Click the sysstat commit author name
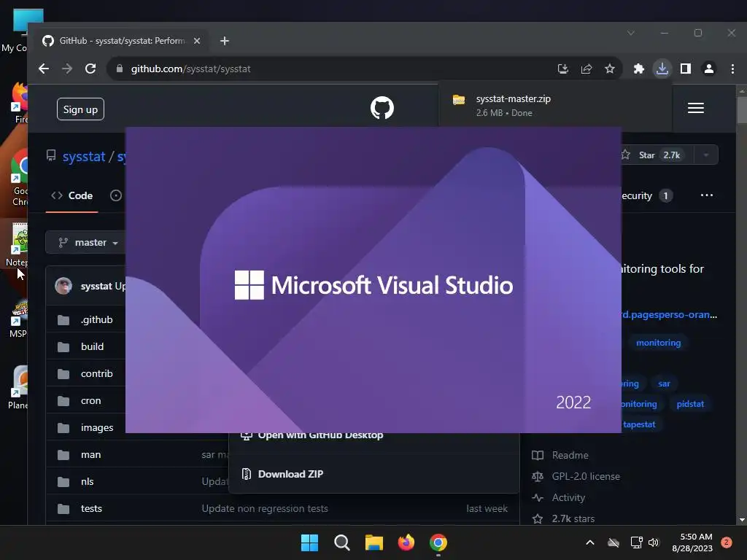This screenshot has height=560, width=747. [x=96, y=286]
